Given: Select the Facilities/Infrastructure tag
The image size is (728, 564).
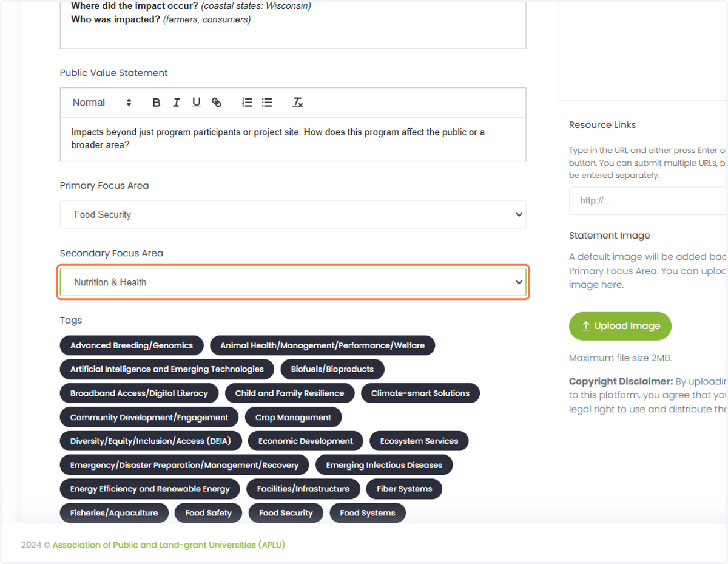Looking at the screenshot, I should pos(303,489).
